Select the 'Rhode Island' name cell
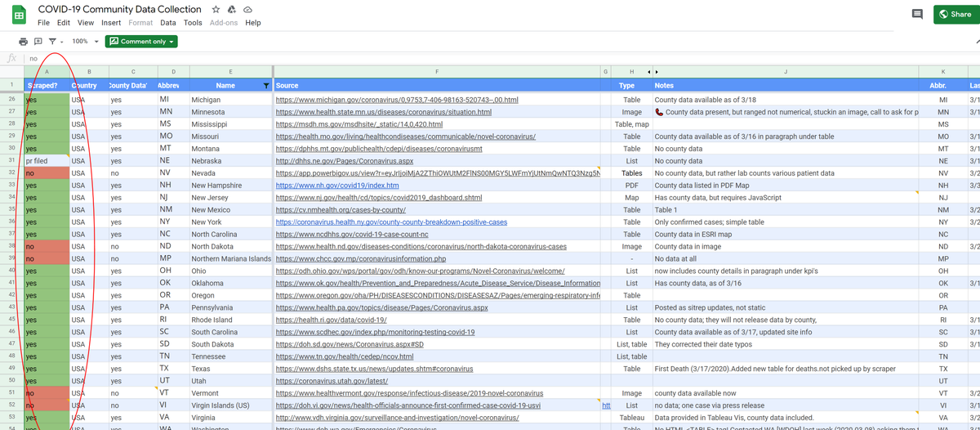 click(x=231, y=320)
